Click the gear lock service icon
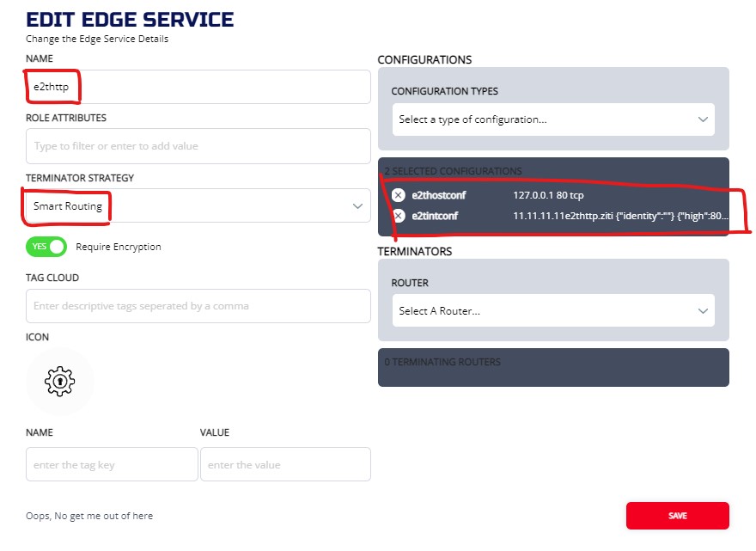Viewport: 756px width, 551px height. 60,381
